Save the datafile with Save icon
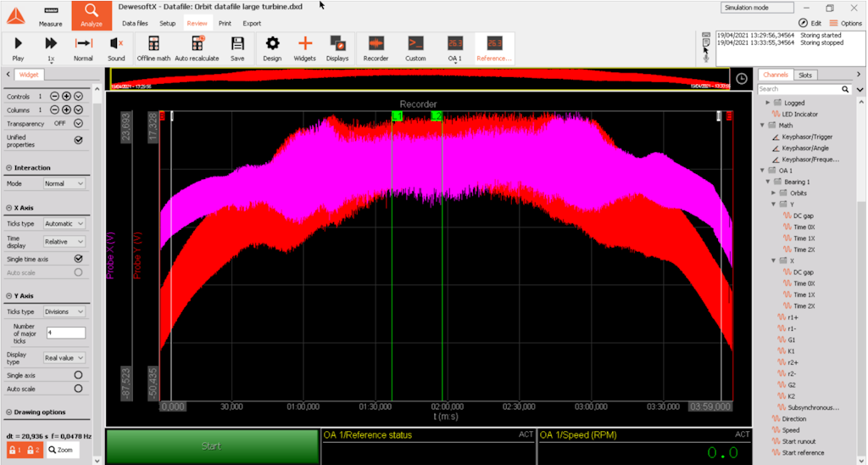Screen dimensions: 868x465 (x=237, y=48)
